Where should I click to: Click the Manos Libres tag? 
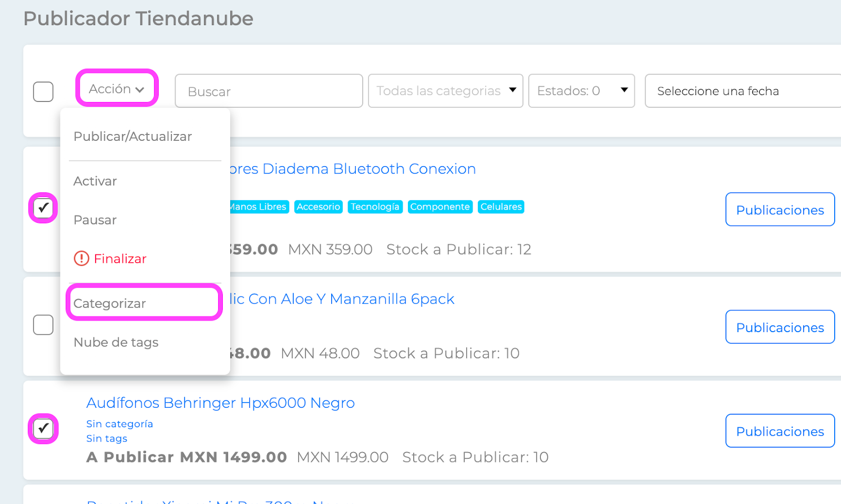coord(259,207)
